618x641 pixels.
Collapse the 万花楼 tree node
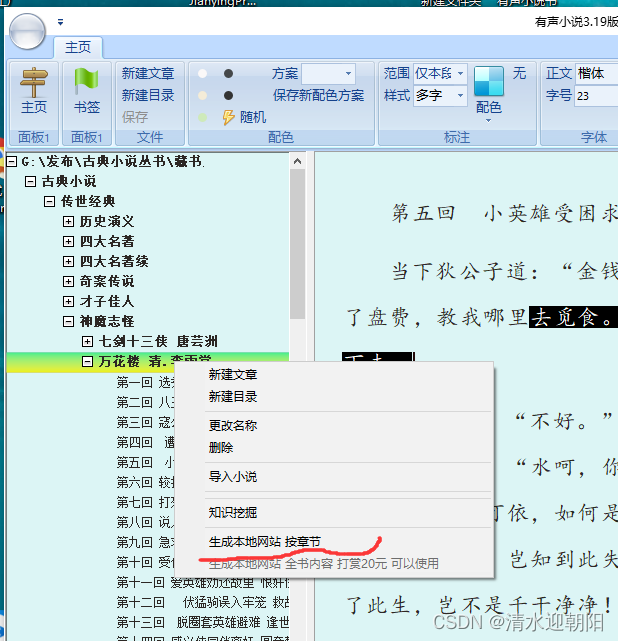(x=87, y=361)
